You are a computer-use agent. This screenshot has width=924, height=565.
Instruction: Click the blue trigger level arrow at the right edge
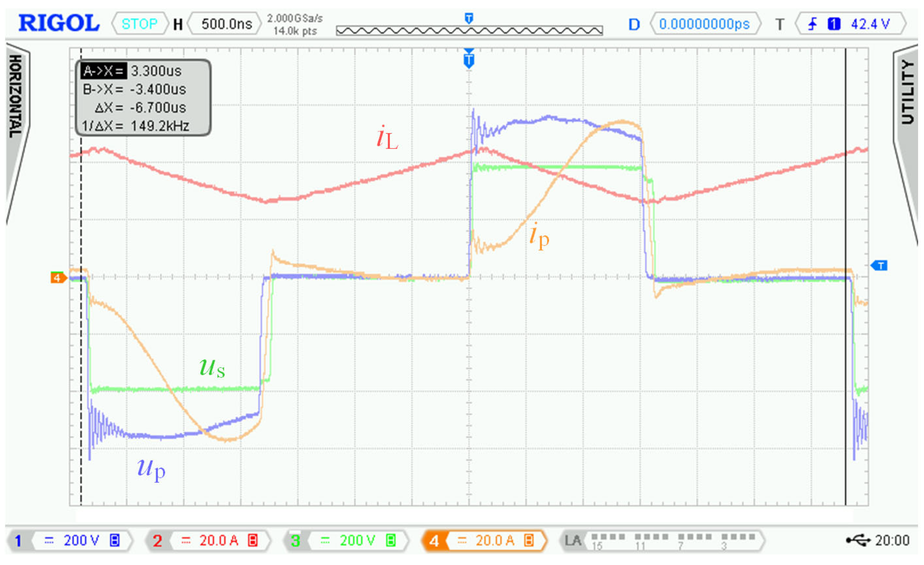click(x=879, y=266)
